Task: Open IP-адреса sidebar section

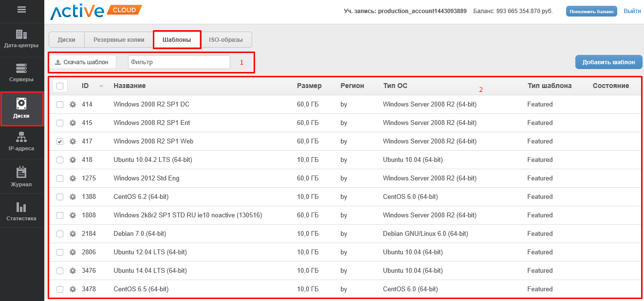Action: point(21,142)
